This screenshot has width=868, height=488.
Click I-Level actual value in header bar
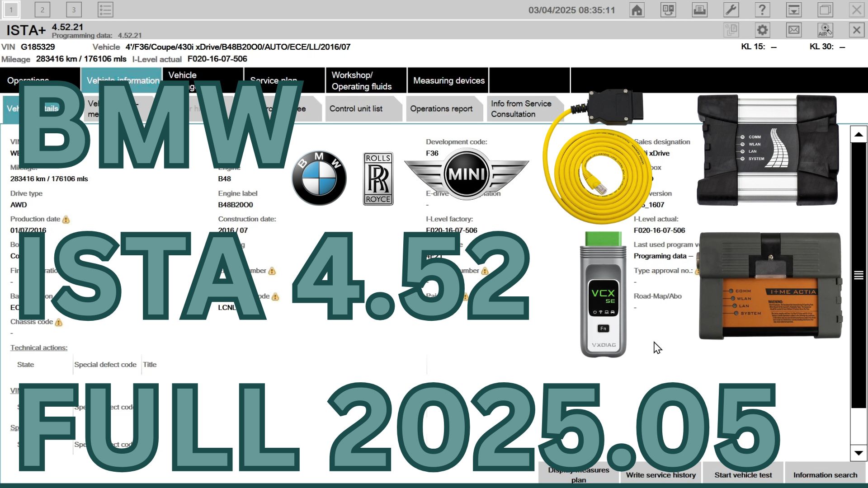217,59
